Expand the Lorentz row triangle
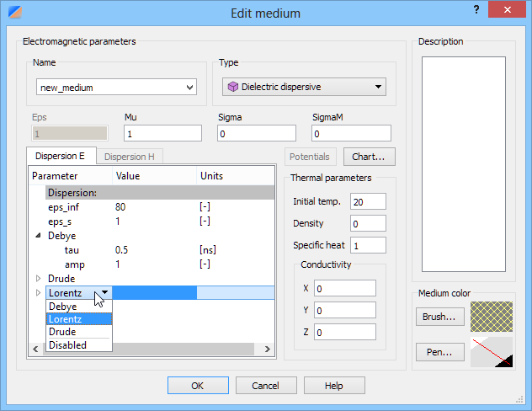 tap(38, 292)
